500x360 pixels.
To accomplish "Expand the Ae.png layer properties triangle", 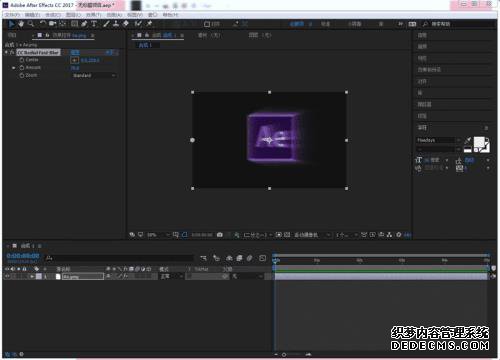I will 32,276.
